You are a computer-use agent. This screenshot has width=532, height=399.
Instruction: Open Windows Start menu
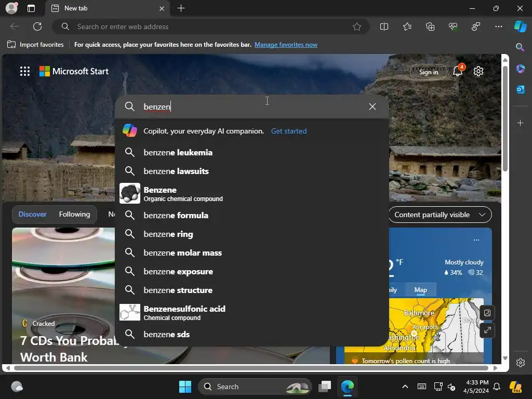coord(185,387)
